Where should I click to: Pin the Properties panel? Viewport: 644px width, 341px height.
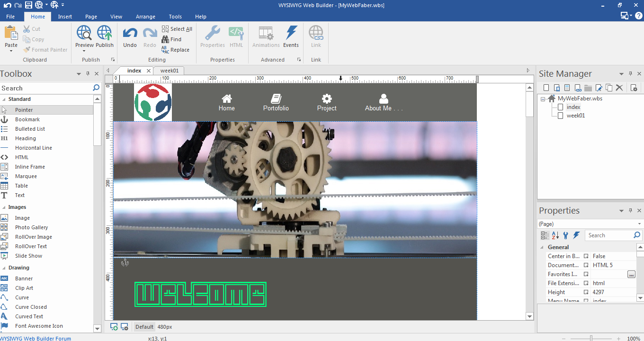[630, 210]
